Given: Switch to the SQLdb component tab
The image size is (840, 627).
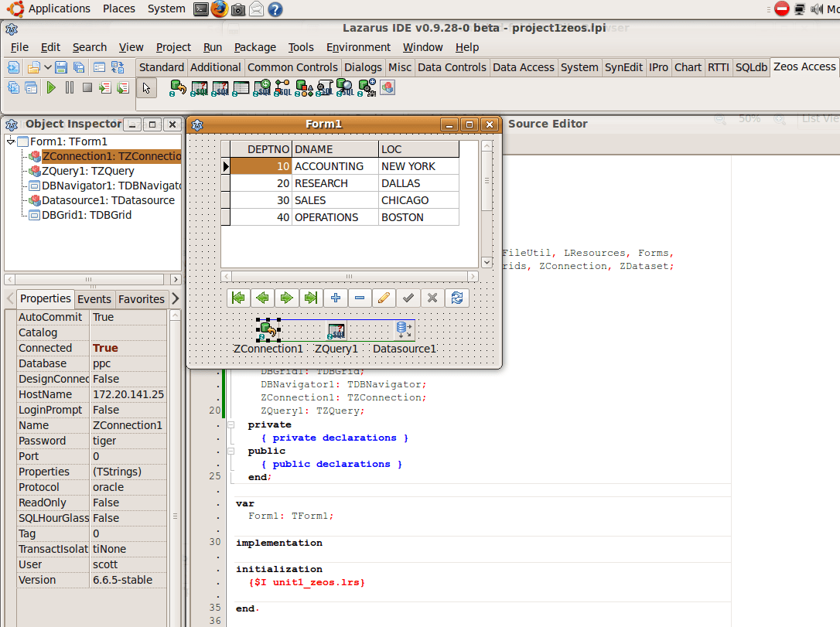Looking at the screenshot, I should [x=751, y=67].
